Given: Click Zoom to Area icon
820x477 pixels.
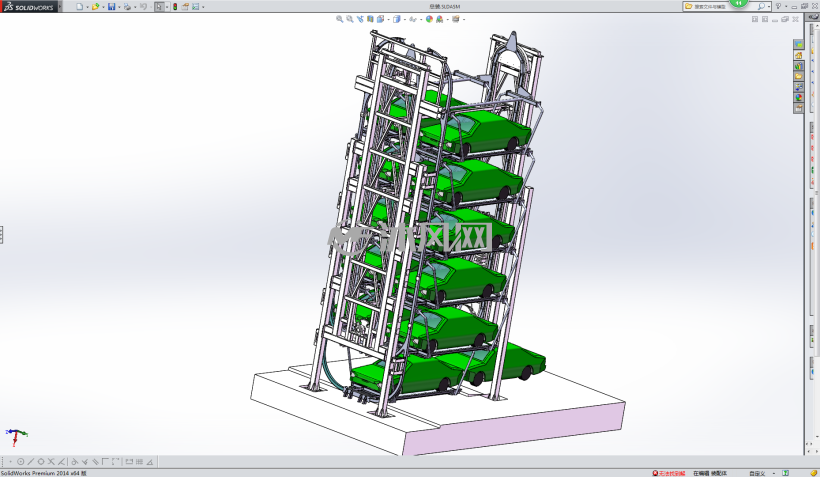Looking at the screenshot, I should click(350, 19).
